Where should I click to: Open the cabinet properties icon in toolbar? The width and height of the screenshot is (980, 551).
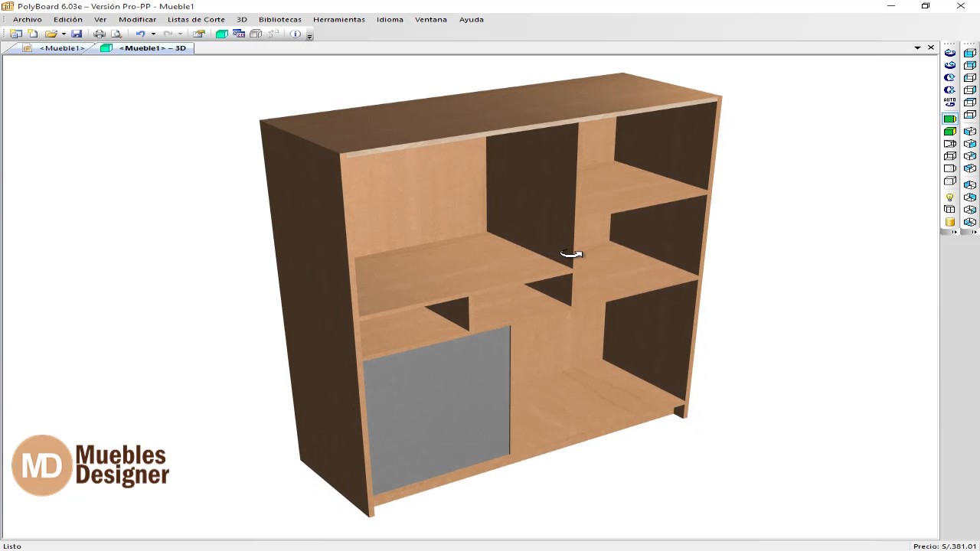pos(199,34)
